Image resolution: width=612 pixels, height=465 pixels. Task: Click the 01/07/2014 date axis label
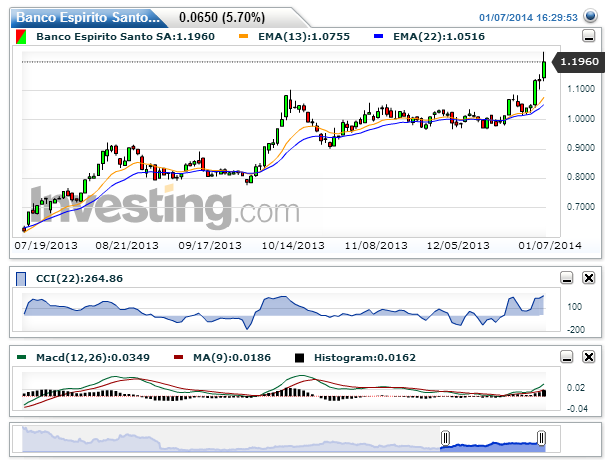click(x=550, y=246)
